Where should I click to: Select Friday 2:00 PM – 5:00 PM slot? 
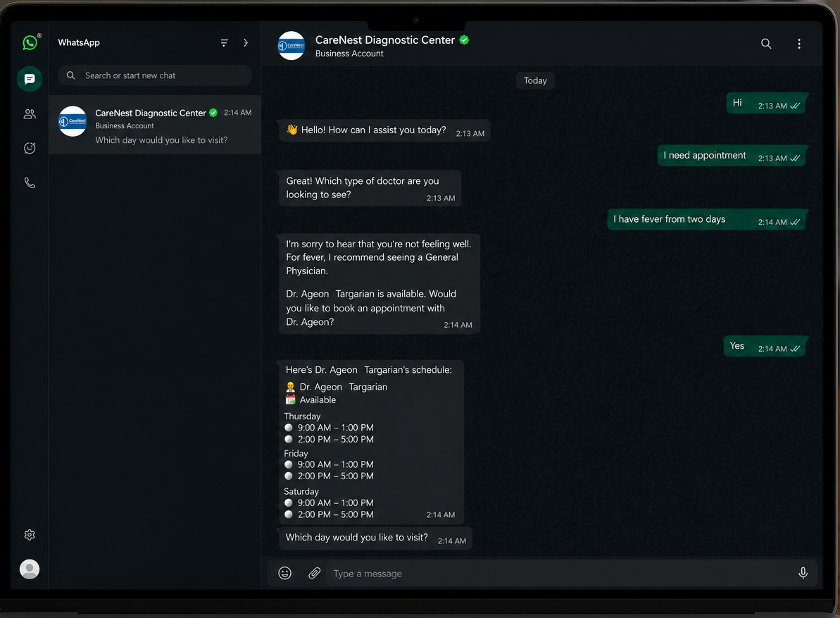(329, 476)
